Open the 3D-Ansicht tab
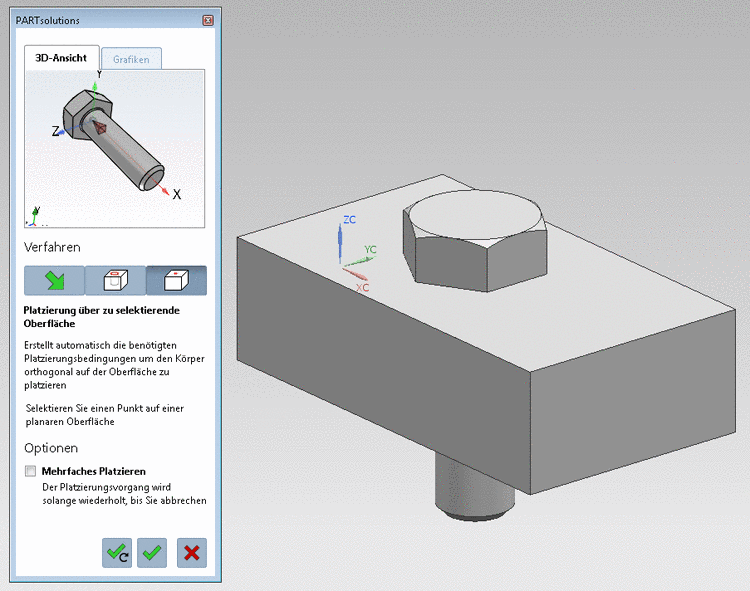750x591 pixels. pos(61,58)
